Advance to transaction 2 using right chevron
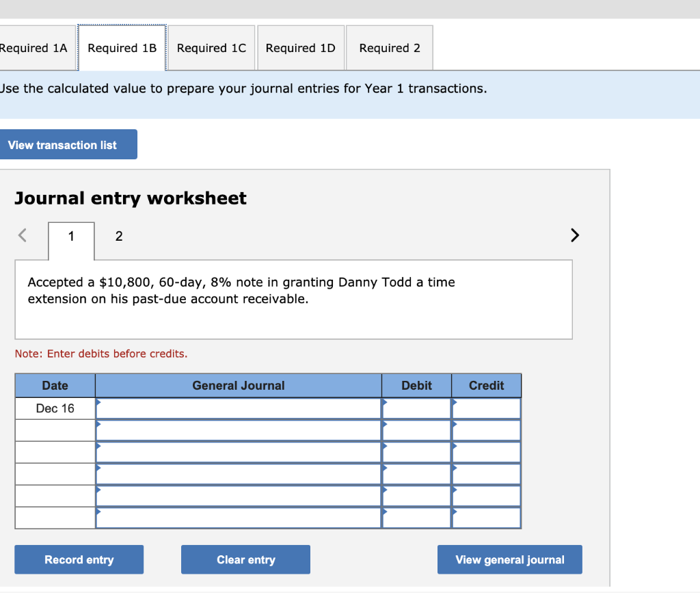This screenshot has height=597, width=700. (574, 235)
